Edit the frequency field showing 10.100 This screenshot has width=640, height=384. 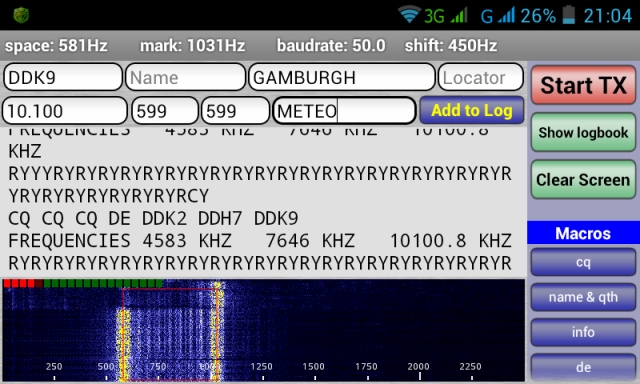click(65, 111)
